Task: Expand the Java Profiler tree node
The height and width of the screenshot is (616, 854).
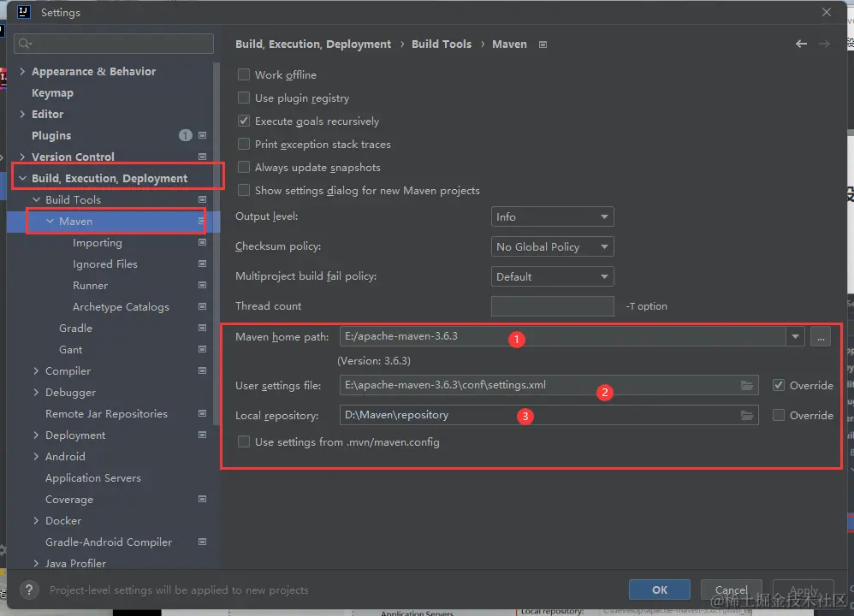Action: 37,563
